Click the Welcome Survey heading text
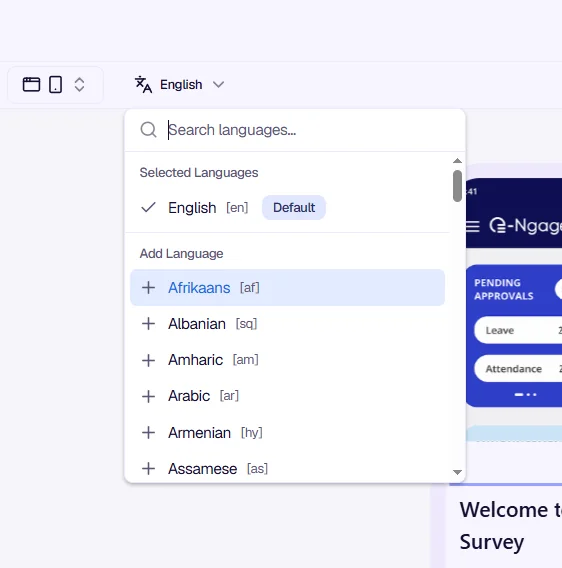The image size is (562, 568). (511, 526)
